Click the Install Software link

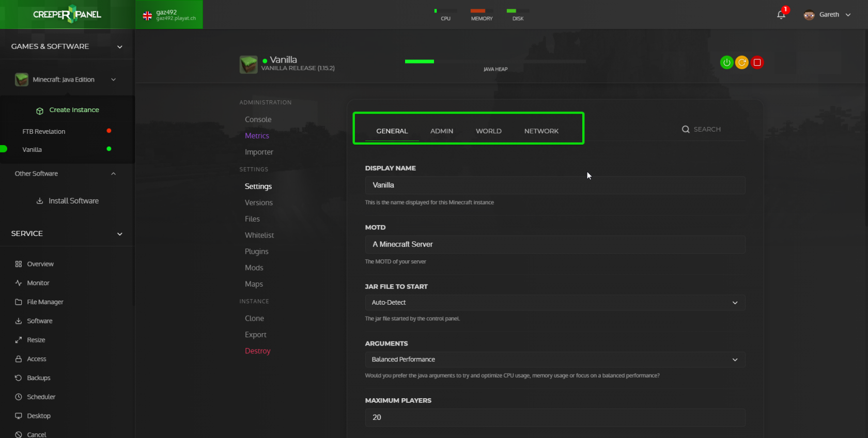[x=73, y=201]
